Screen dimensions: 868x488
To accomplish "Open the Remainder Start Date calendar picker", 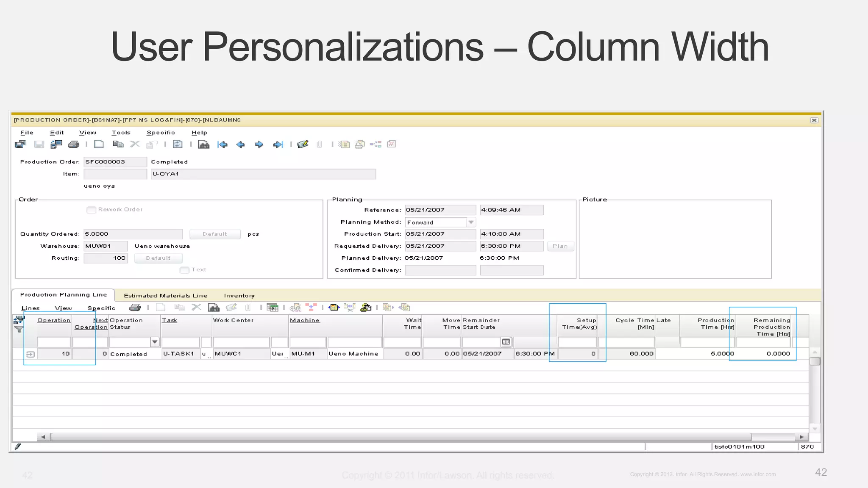I will tap(506, 342).
